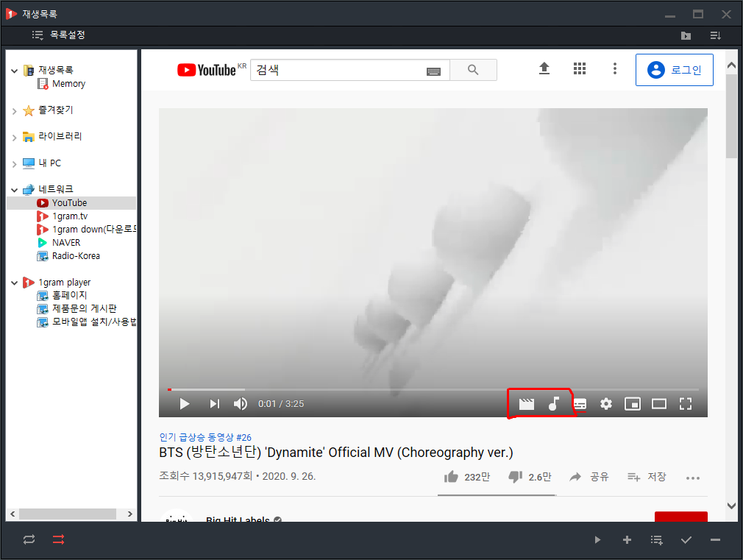Click the sort list icon in top toolbar
Screen dimensions: 743x560
(x=715, y=35)
